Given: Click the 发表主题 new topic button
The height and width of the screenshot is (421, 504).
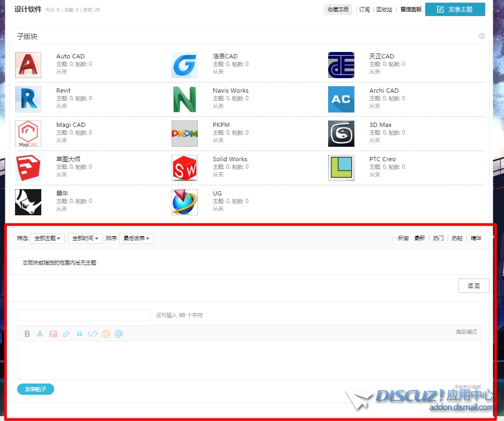Looking at the screenshot, I should coord(455,9).
